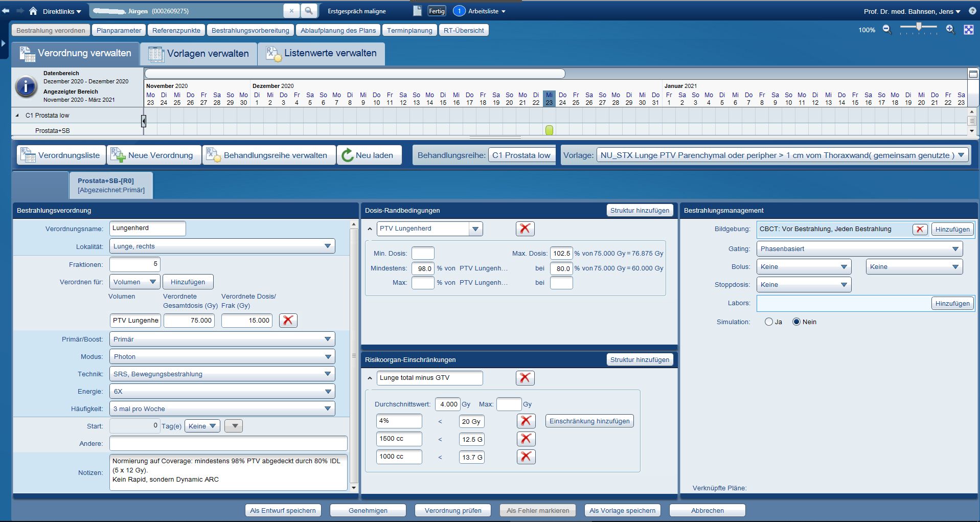Delete the PTV Lungenherd dose structure
The image size is (980, 522).
(525, 229)
